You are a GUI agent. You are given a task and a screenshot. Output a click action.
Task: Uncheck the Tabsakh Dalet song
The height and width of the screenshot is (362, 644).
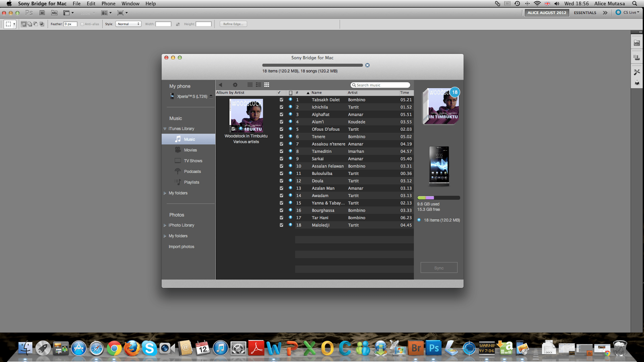click(x=281, y=100)
